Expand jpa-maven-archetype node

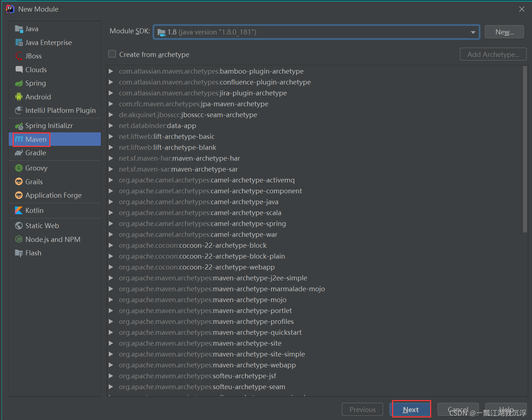[x=111, y=104]
